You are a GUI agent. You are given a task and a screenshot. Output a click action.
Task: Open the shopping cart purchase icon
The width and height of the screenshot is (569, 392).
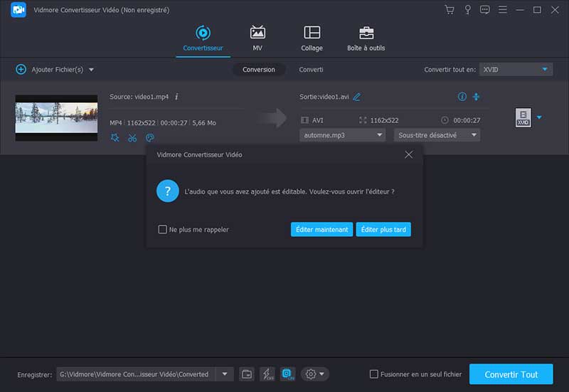450,10
